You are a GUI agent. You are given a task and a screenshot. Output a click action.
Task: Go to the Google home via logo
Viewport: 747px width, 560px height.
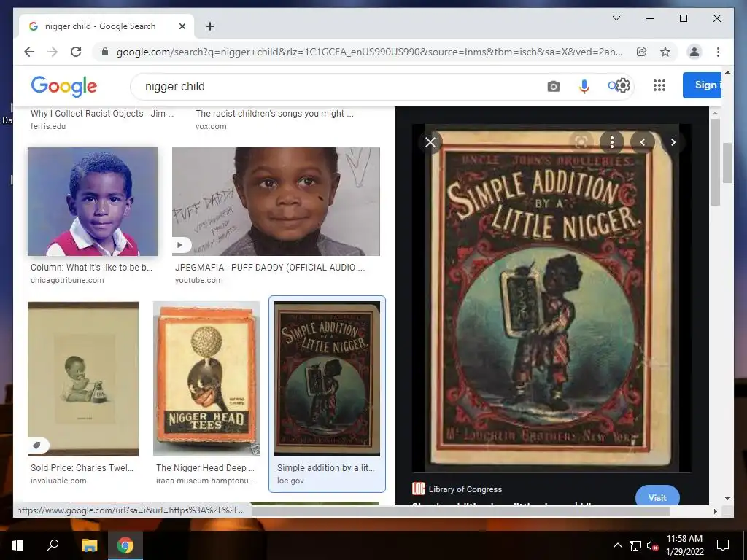pyautogui.click(x=64, y=86)
